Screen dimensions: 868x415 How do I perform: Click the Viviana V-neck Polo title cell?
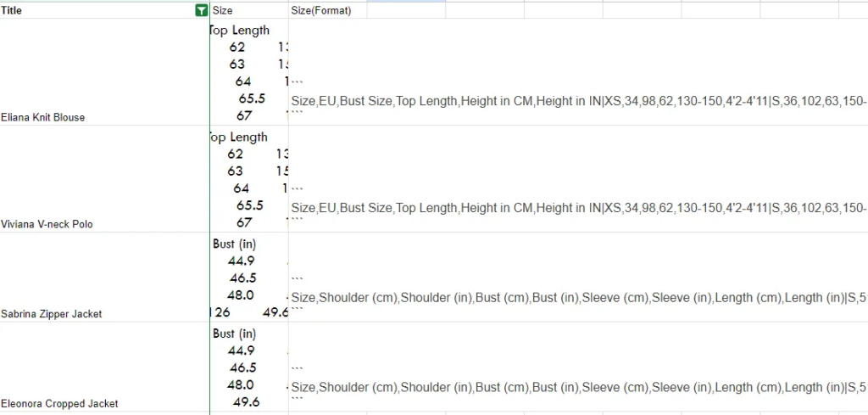click(104, 179)
